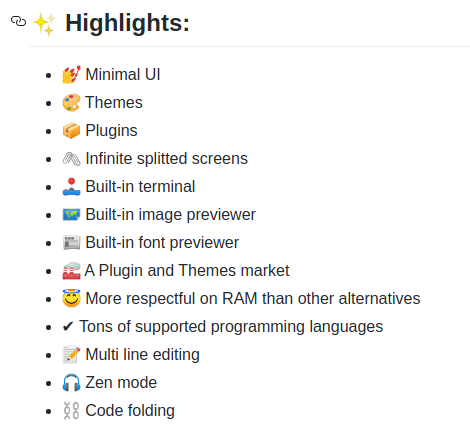470x439 pixels.
Task: Click the memo pencil emoji beside Multi line editing
Action: [71, 354]
